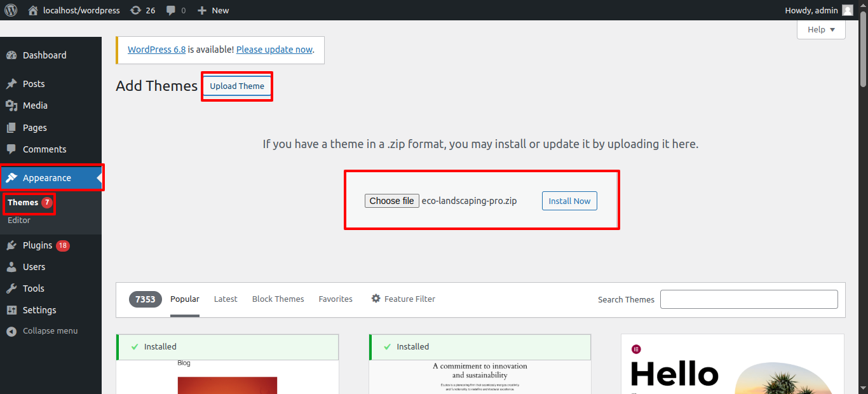Open Plugins menu item
Viewport: 868px width, 394px height.
tap(51, 245)
